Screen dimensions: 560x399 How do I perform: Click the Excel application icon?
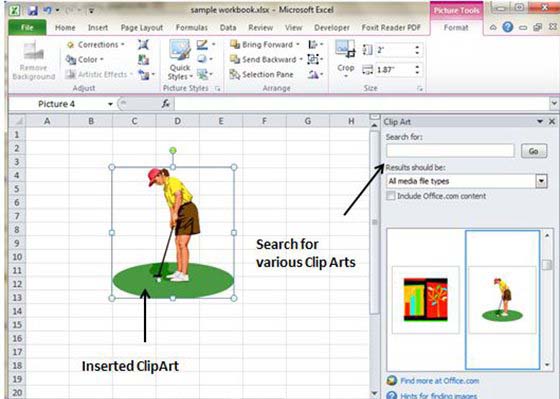tap(15, 10)
